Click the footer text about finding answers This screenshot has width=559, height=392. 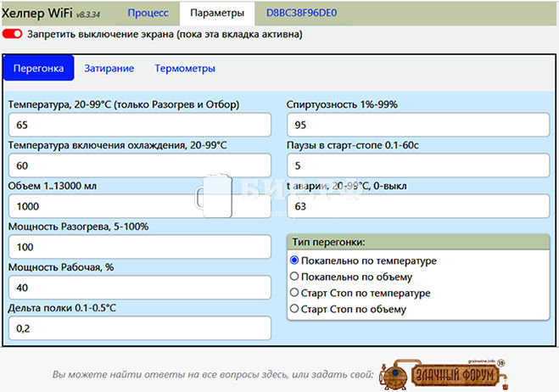213,374
